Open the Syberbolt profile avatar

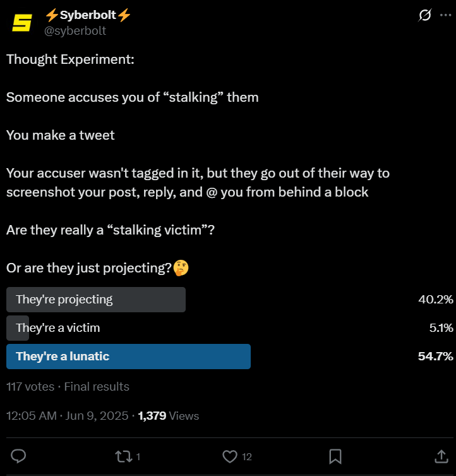click(x=22, y=23)
